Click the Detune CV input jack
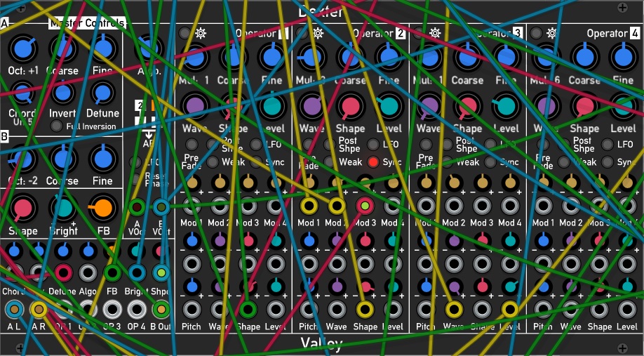 tap(63, 272)
